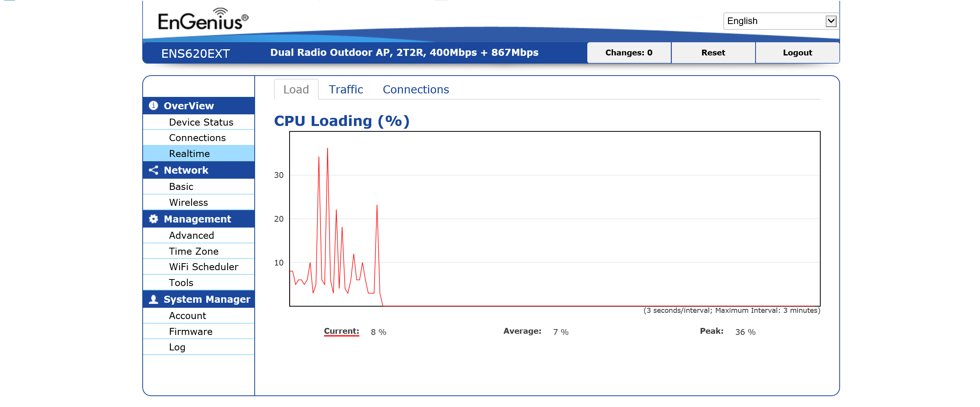
Task: Click the System Manager section header
Action: pos(199,299)
